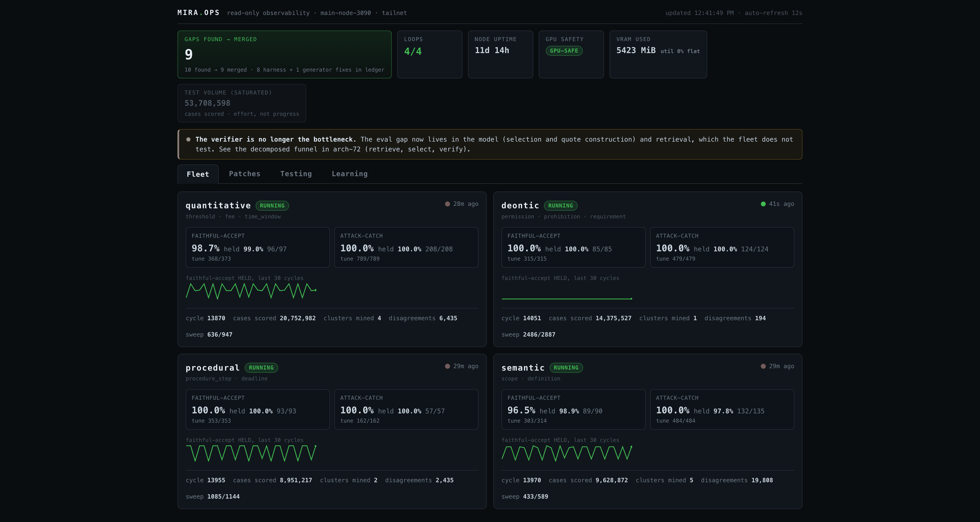Click the Test Volume saturated card

pos(242,103)
